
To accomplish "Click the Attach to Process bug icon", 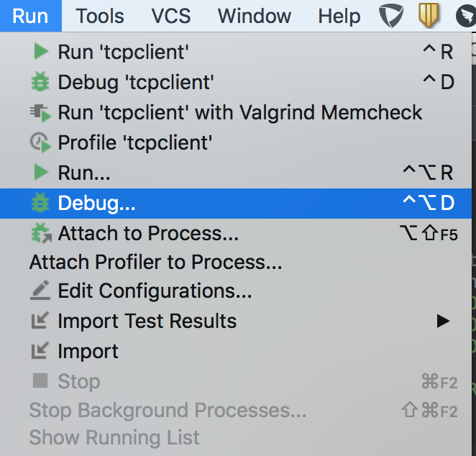I will pos(40,233).
